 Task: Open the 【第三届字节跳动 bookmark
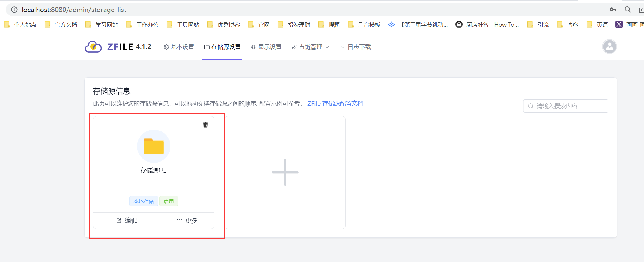coord(418,25)
